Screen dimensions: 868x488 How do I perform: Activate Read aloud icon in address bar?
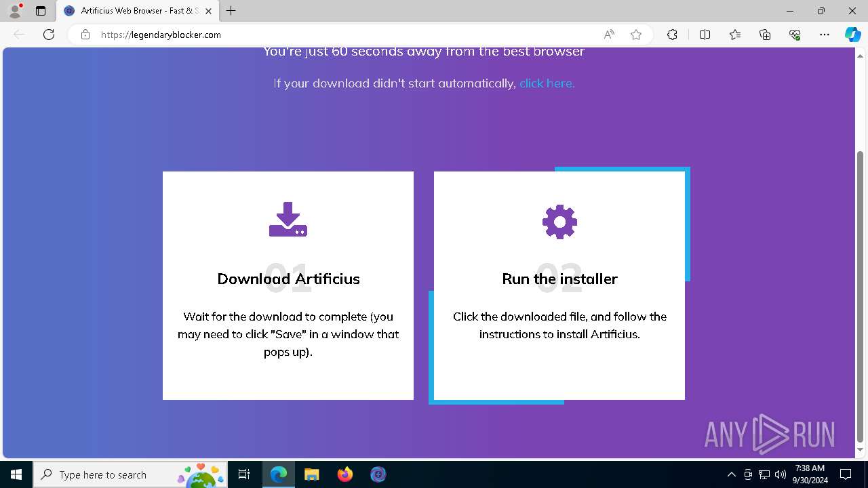[609, 35]
